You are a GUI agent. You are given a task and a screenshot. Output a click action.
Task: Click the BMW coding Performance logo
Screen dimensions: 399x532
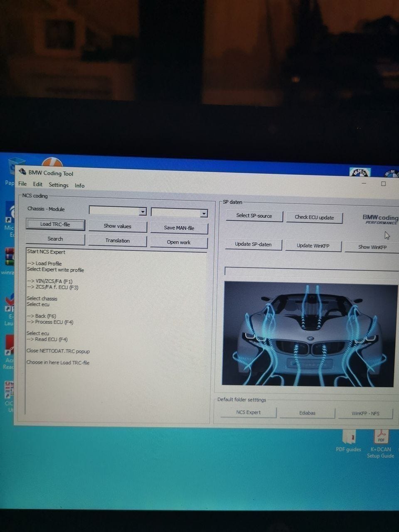click(380, 219)
